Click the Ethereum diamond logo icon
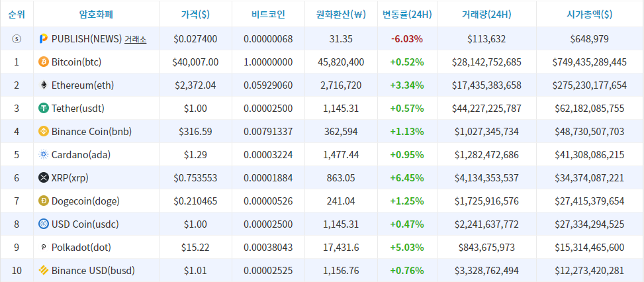The height and width of the screenshot is (282, 644). point(43,85)
